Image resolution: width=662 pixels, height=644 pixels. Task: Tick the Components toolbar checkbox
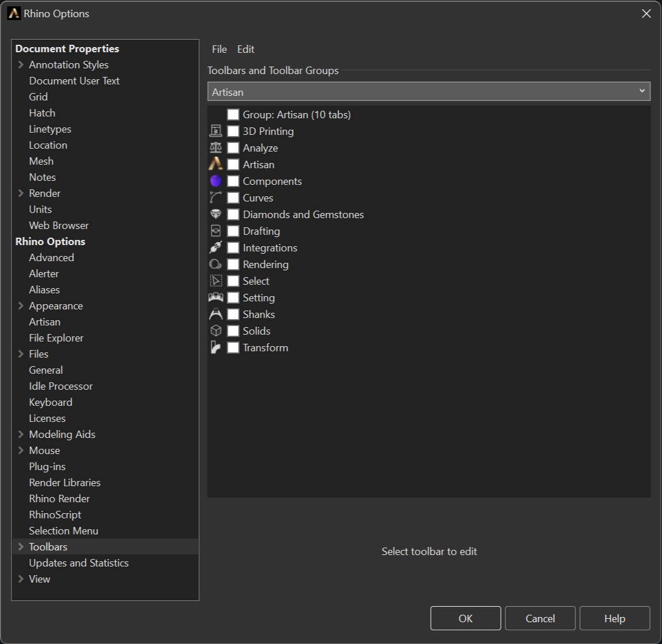pyautogui.click(x=233, y=181)
